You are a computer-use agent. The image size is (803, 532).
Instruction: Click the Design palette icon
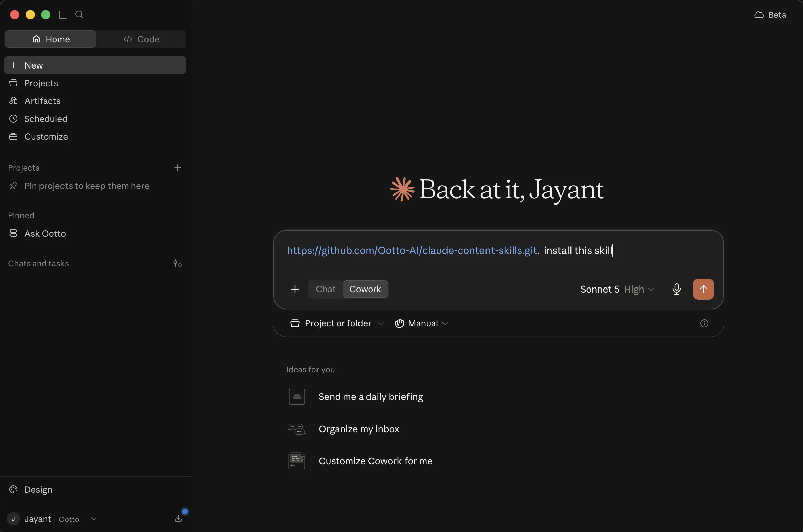click(x=13, y=489)
